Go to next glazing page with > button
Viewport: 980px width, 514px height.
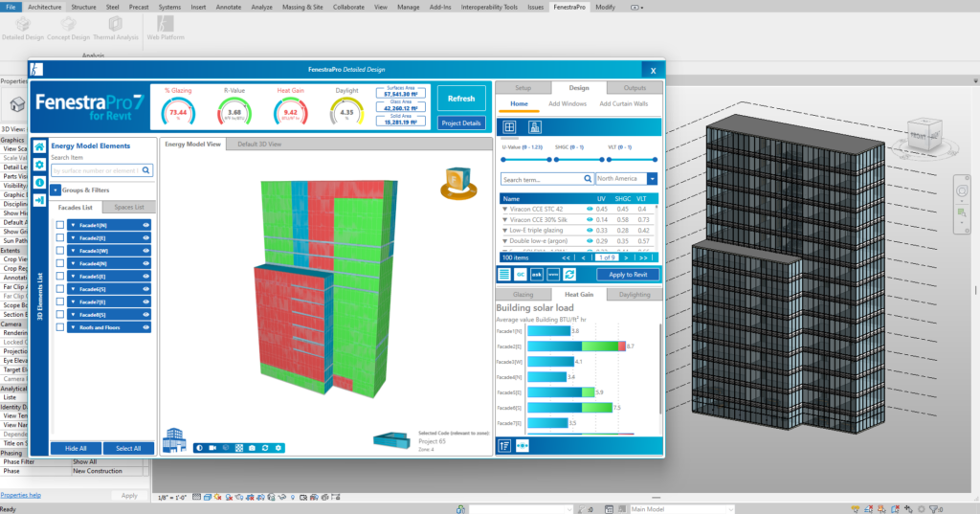coord(626,257)
